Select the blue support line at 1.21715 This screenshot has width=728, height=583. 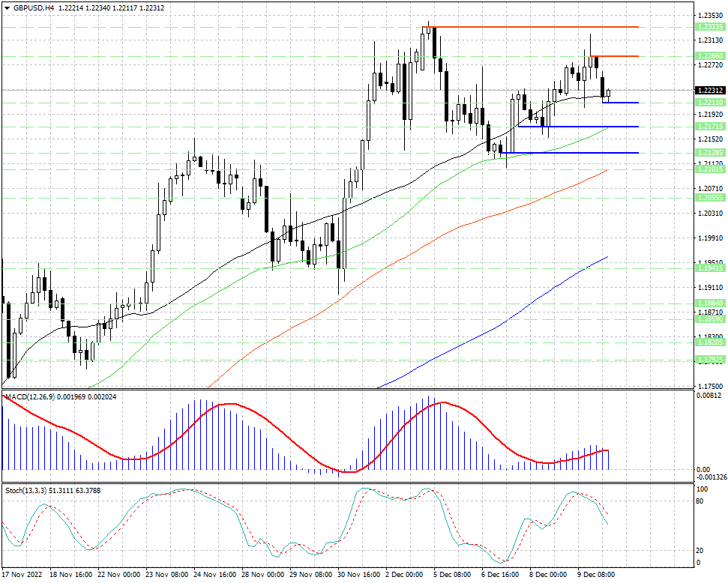[578, 126]
